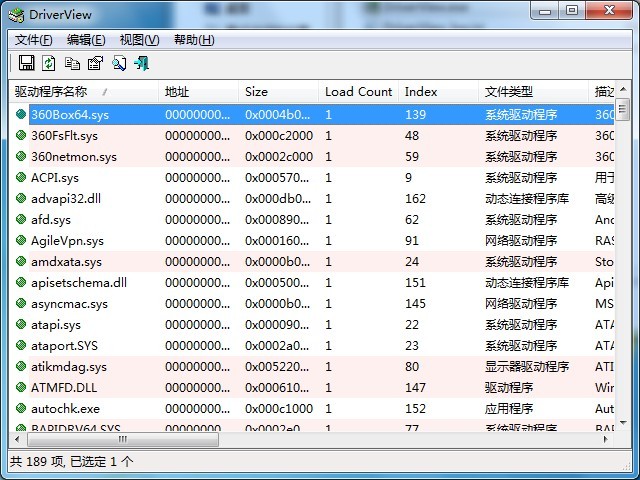This screenshot has width=640, height=480.
Task: Select the autochk.exe entry
Action: coord(65,409)
